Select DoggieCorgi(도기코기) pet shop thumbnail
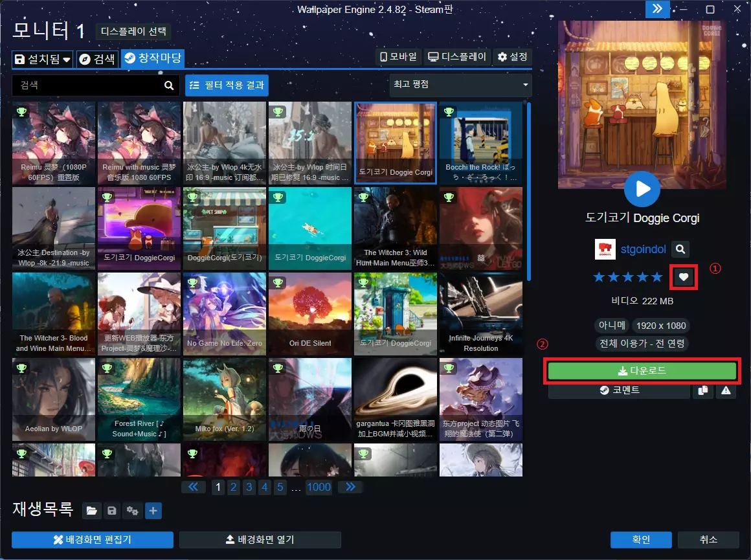The height and width of the screenshot is (560, 751). pyautogui.click(x=224, y=229)
